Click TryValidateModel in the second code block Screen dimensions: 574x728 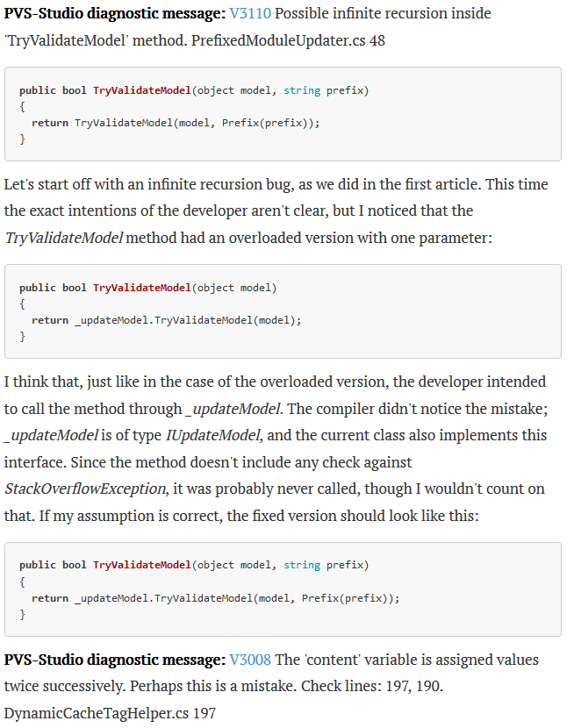[141, 288]
